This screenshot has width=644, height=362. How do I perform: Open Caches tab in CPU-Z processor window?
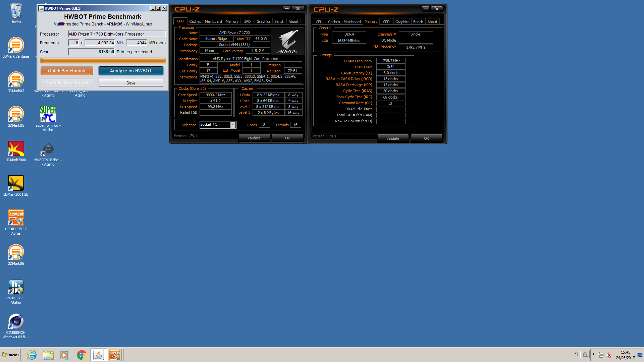tap(195, 21)
